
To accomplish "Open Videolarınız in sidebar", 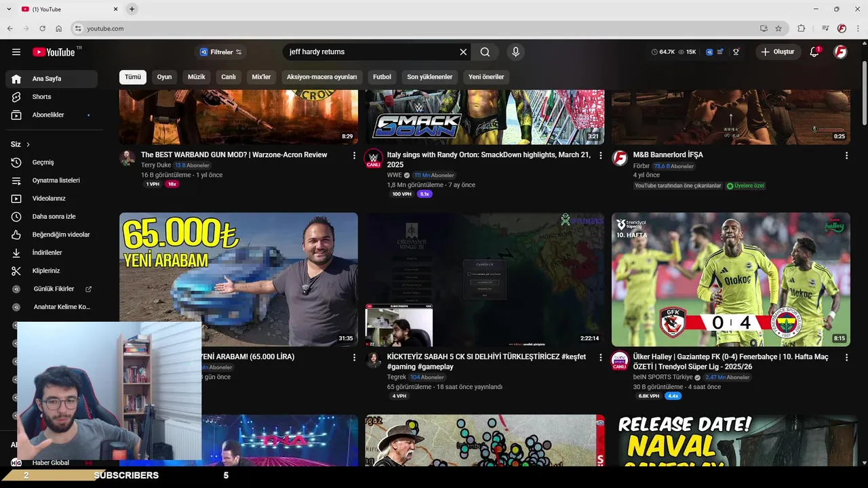I will click(52, 199).
